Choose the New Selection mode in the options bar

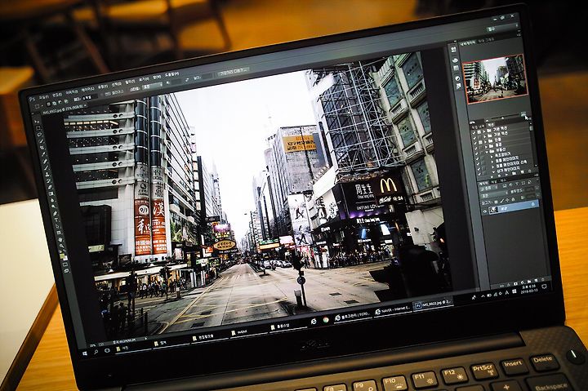click(x=48, y=104)
